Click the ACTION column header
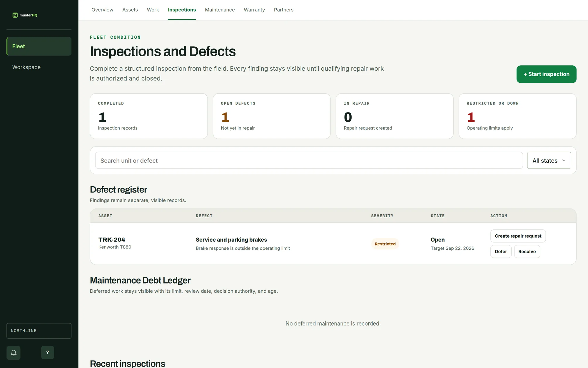588x368 pixels. (x=499, y=216)
